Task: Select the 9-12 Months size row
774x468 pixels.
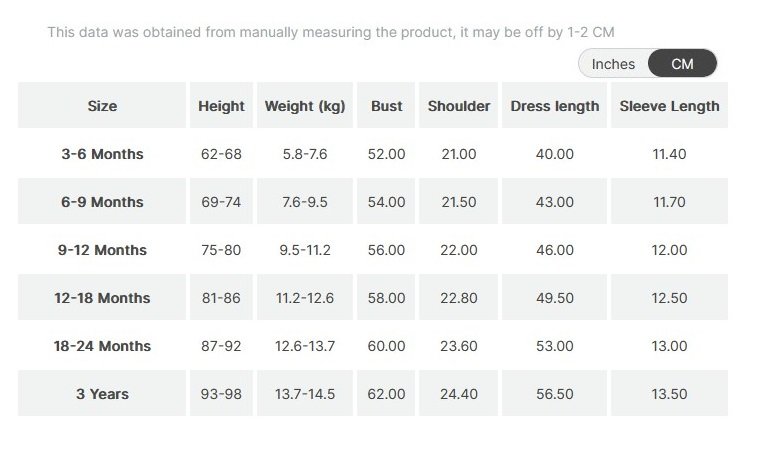Action: pos(102,250)
